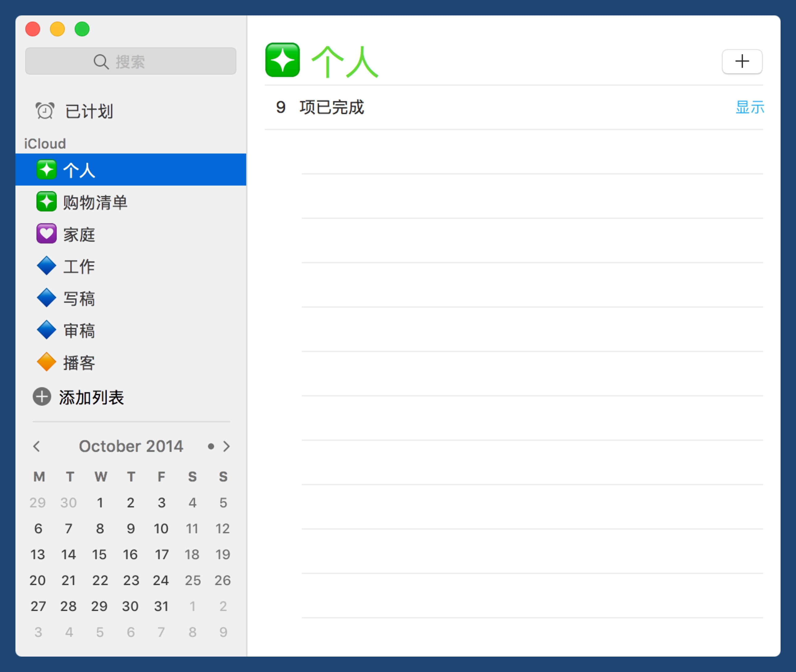Jump to today using the calendar dot
The image size is (796, 672).
(x=211, y=446)
